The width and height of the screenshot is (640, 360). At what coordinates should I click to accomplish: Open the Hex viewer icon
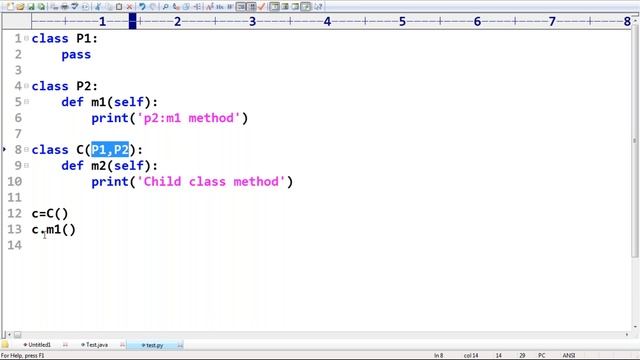(220, 7)
